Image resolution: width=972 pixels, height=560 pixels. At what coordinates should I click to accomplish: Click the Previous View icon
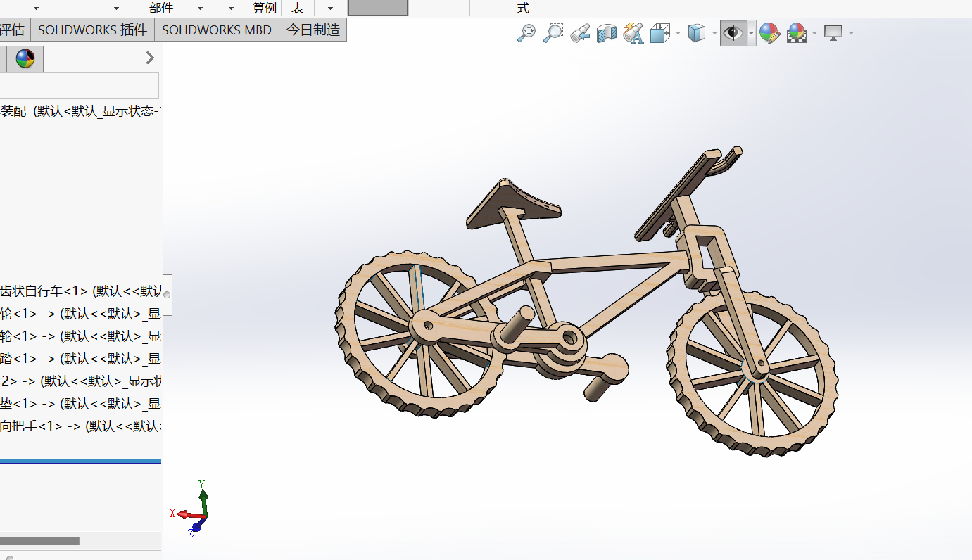pos(580,33)
